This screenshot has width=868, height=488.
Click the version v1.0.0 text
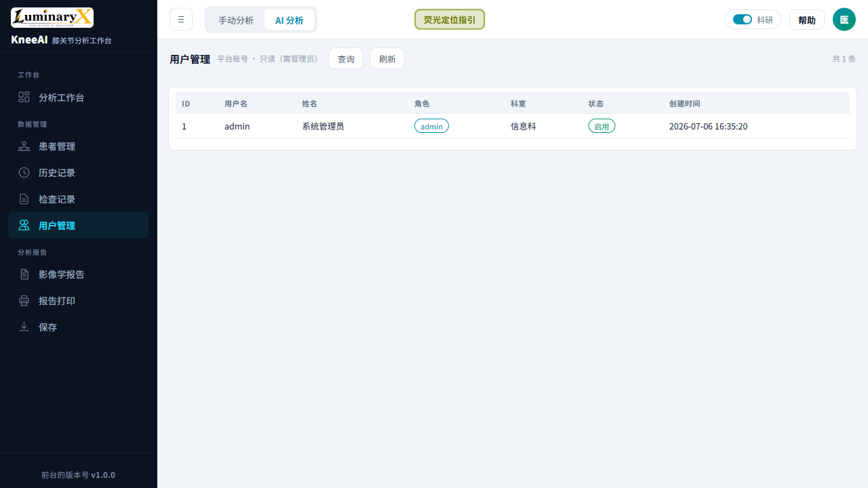(x=103, y=475)
